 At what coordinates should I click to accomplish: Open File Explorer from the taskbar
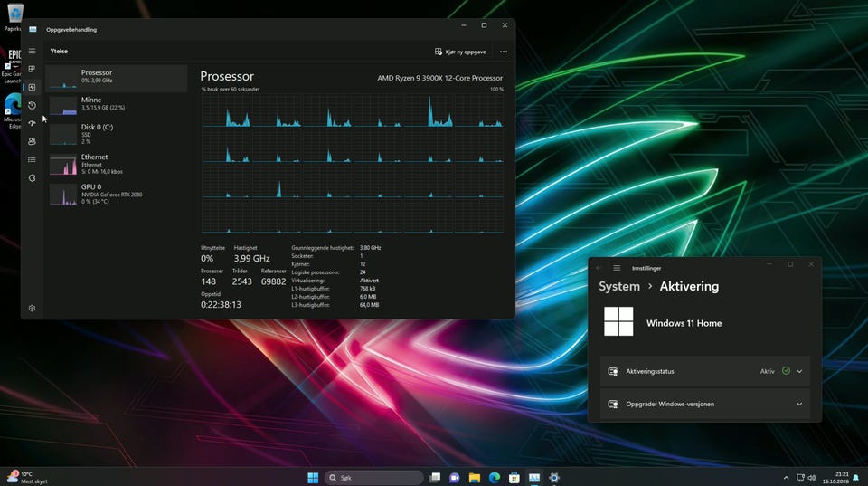[475, 478]
